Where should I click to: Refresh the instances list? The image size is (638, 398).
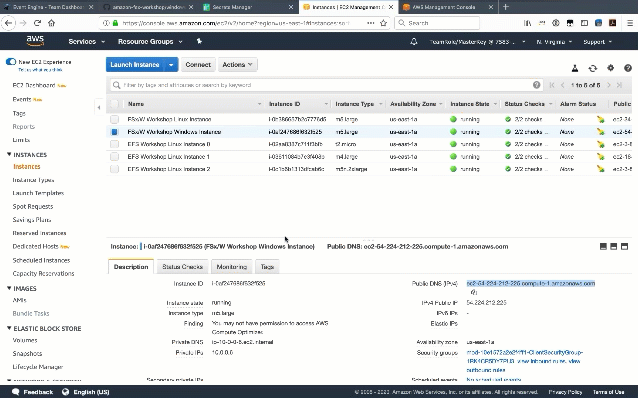tap(592, 68)
